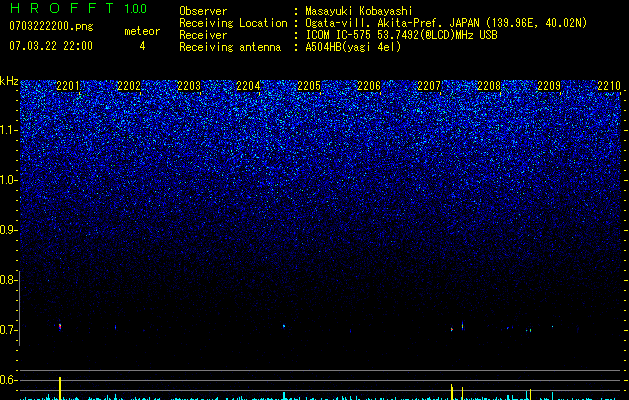Click the 2209 time marker

(x=549, y=86)
